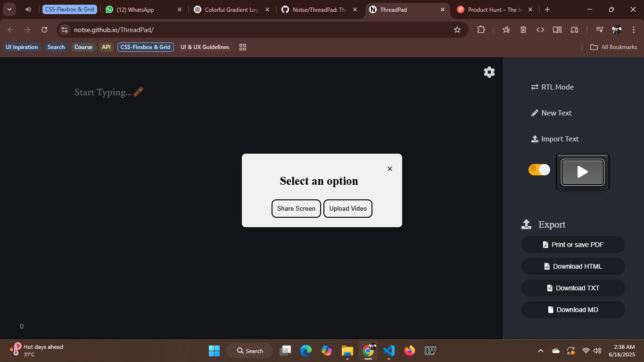
Task: Reload the ThreadPad page
Action: pyautogui.click(x=44, y=30)
